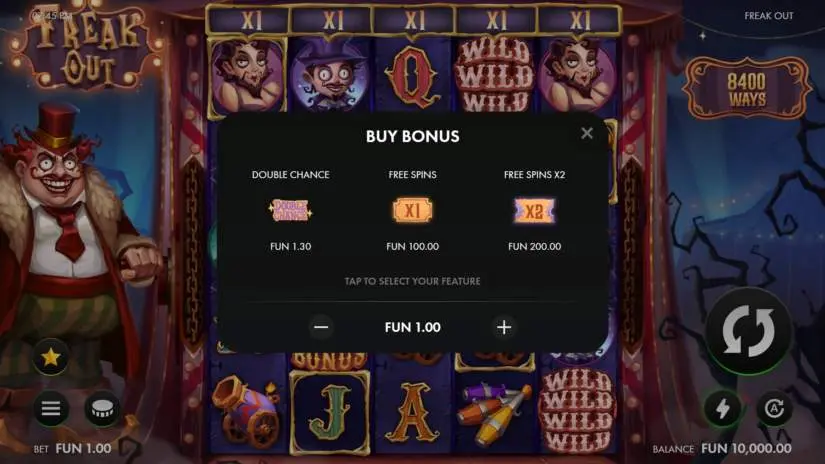Select the FUN 100.00 price label
This screenshot has height=464, width=825.
412,246
